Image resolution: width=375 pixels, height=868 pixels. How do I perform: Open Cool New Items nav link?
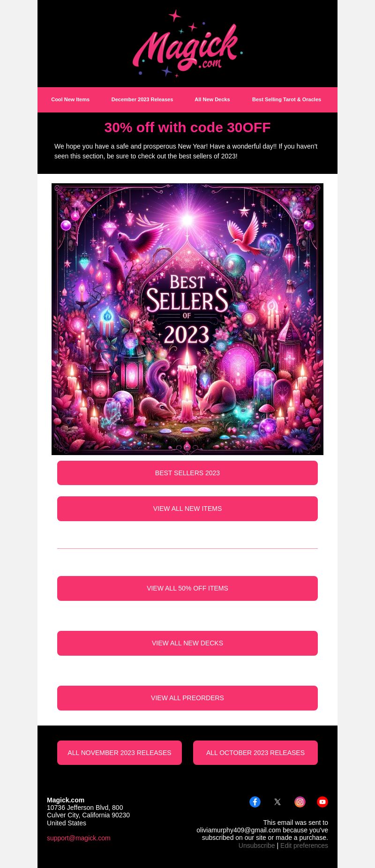(70, 99)
